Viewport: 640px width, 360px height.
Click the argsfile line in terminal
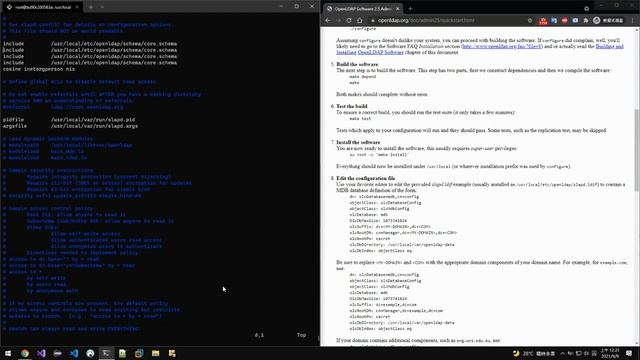(70, 126)
